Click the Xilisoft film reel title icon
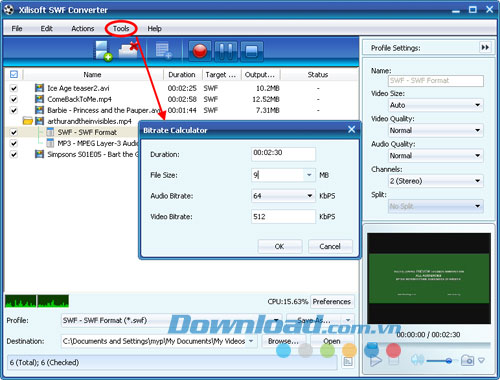 9,10
